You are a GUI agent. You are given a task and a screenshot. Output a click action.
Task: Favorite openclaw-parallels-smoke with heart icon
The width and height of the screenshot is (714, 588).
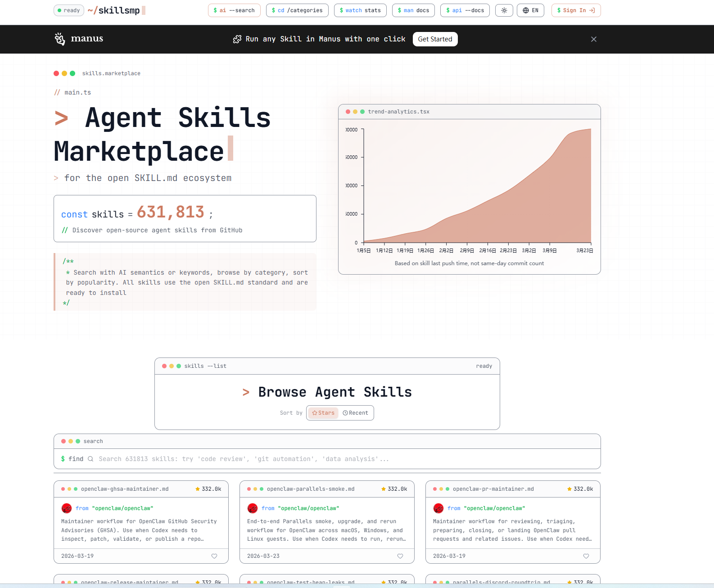pyautogui.click(x=400, y=556)
